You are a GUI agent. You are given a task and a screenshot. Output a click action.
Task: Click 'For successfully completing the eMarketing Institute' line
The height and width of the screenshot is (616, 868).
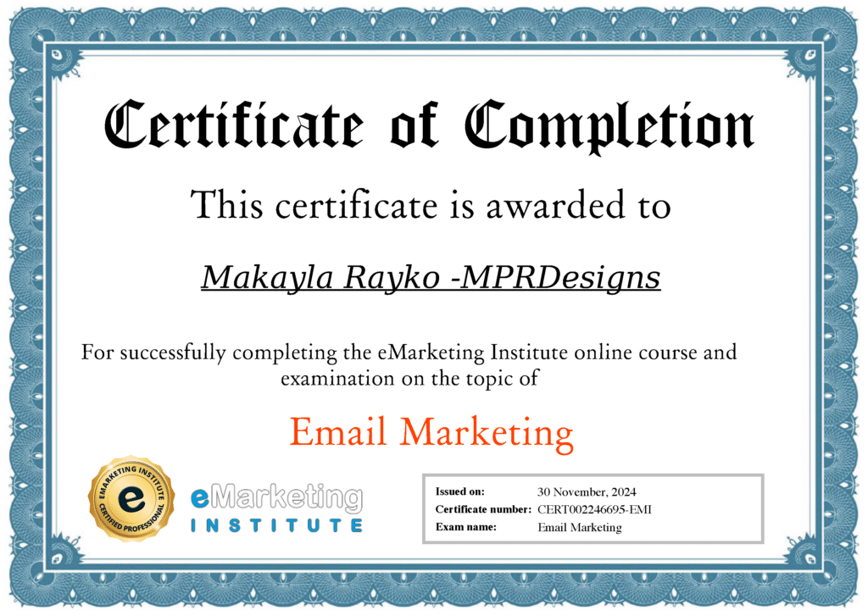[409, 352]
